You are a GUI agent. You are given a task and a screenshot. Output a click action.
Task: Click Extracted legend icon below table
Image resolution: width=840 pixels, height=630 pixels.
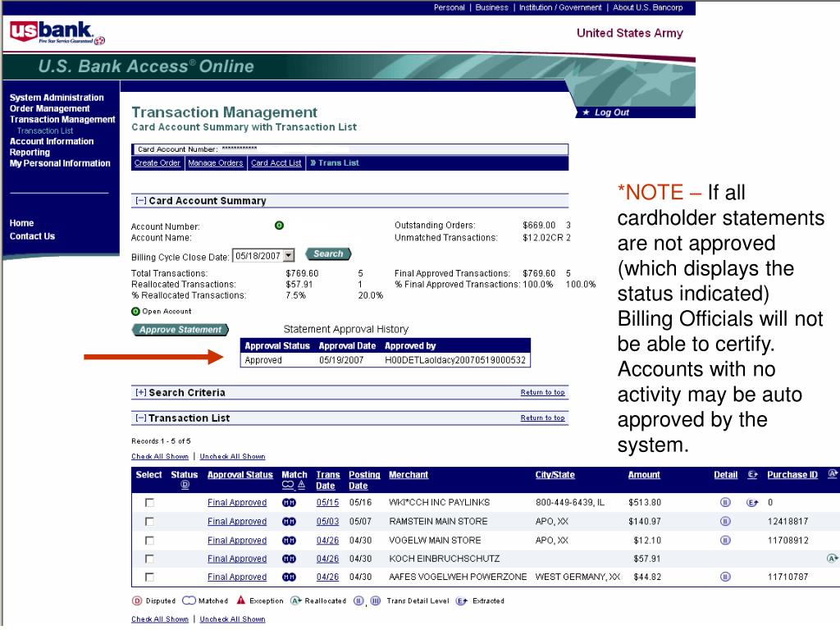[462, 601]
